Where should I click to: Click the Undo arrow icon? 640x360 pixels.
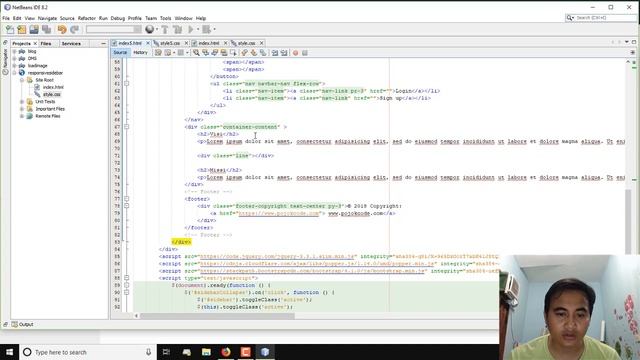pos(62,29)
